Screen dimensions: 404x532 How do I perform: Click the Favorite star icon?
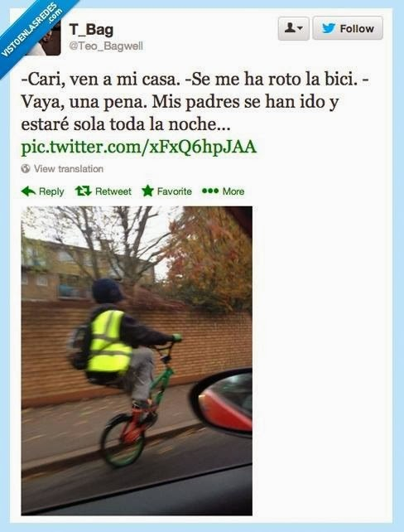tap(147, 191)
